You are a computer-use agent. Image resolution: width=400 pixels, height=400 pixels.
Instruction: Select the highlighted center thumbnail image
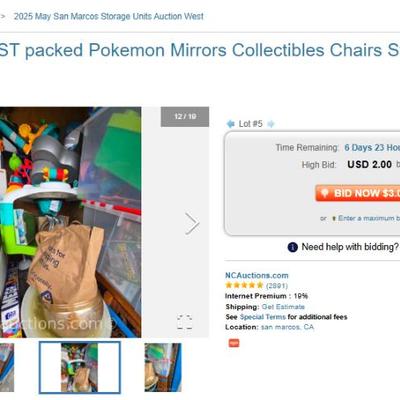tap(80, 367)
